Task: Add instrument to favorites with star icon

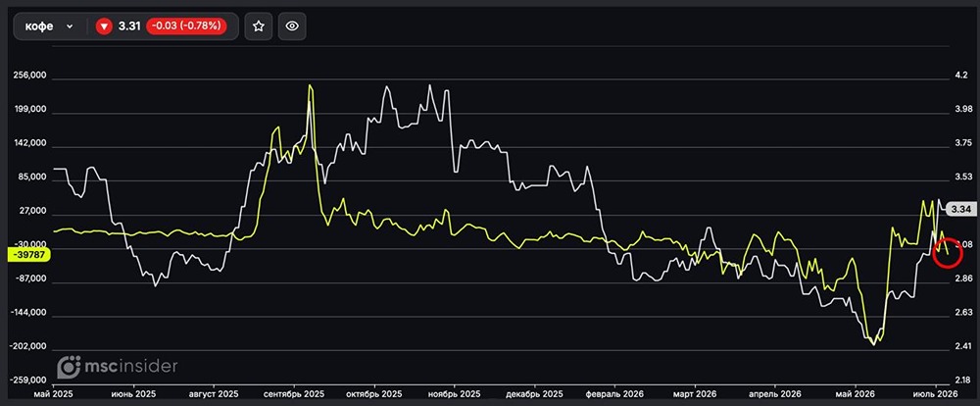Action: (258, 26)
